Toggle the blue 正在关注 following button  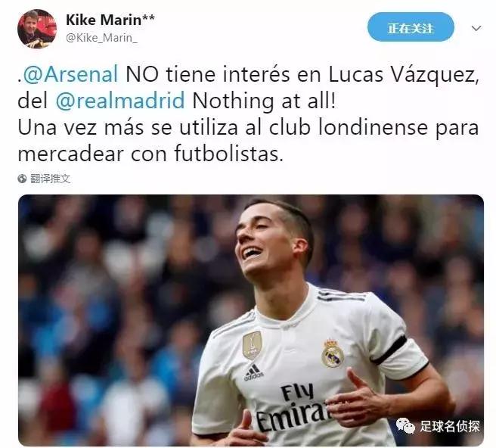[x=411, y=27]
